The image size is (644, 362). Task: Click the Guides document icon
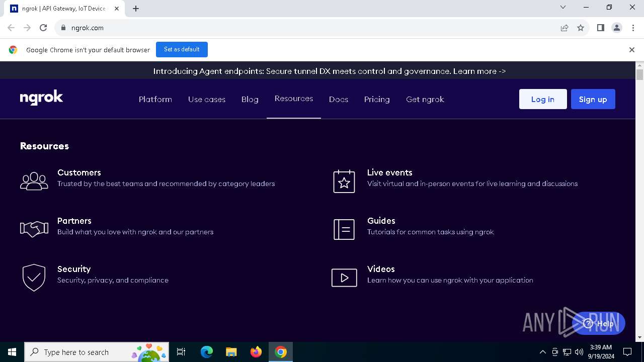pyautogui.click(x=344, y=229)
